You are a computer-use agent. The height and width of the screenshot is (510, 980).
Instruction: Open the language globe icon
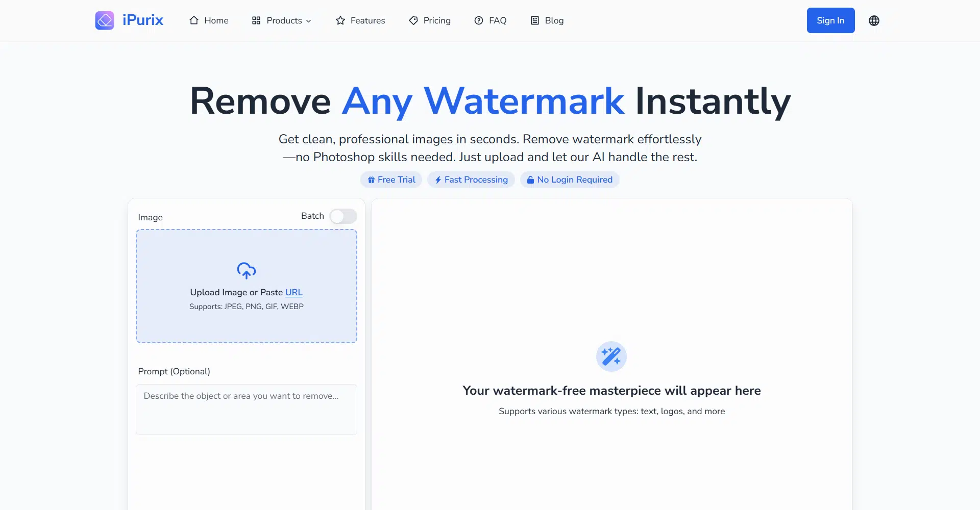[x=874, y=20]
